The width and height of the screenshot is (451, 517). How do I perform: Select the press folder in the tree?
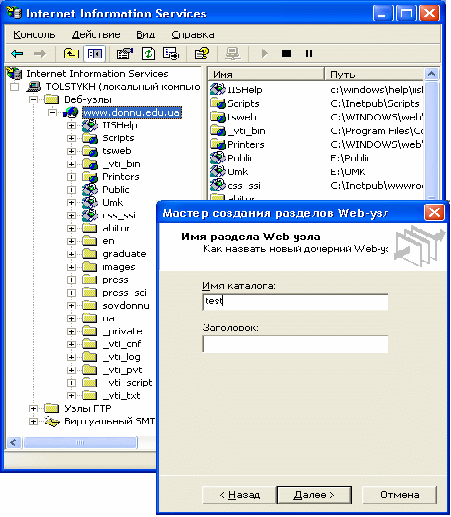tap(115, 280)
